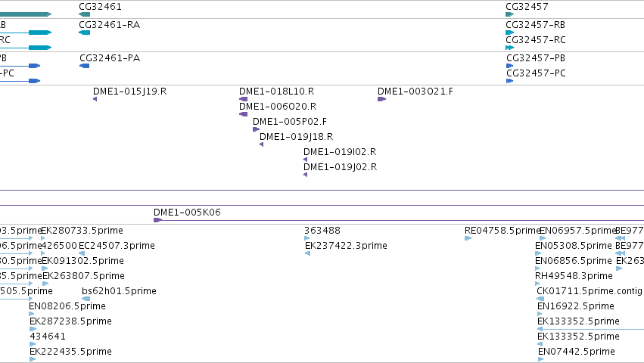This screenshot has width=644, height=363.
Task: Click the bs62h01.5prime label
Action: (x=119, y=291)
